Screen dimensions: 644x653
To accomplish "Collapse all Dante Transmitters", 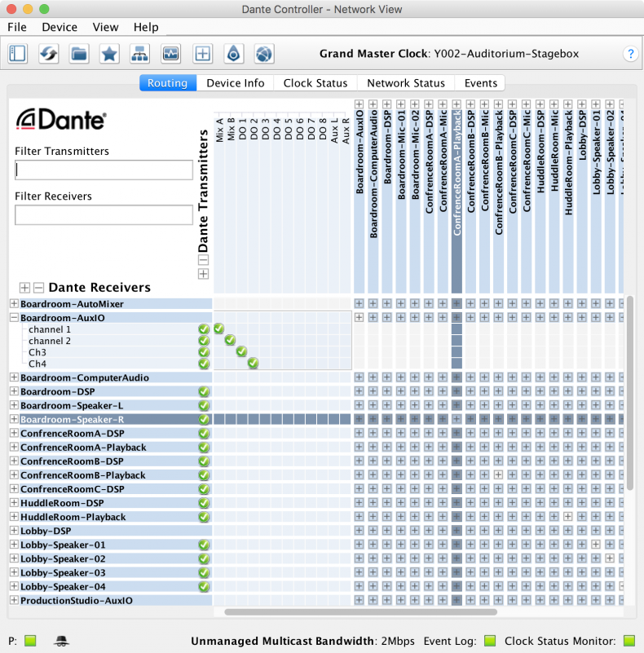I will (203, 260).
